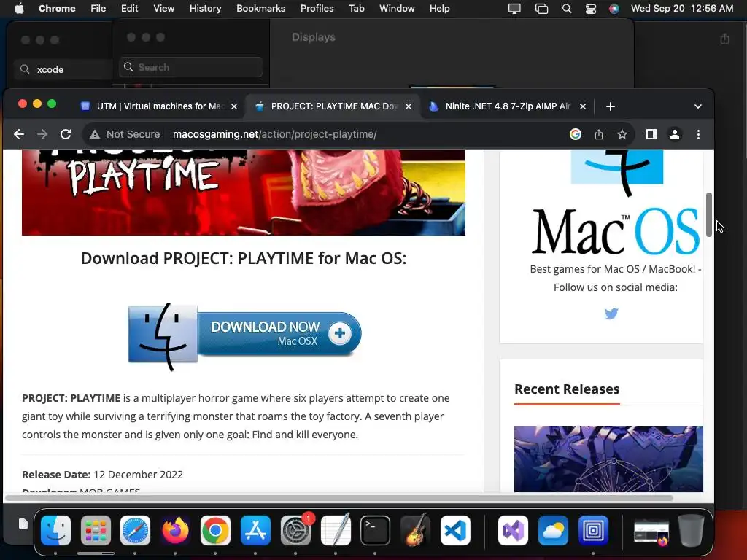Open GarageBand from the Dock
Image resolution: width=747 pixels, height=560 pixels.
[415, 529]
